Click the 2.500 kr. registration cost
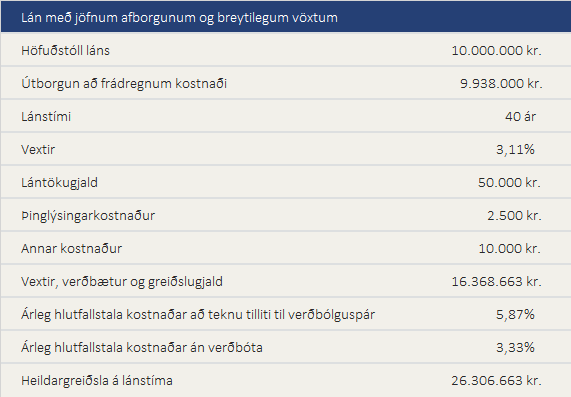Screen dimensions: 571x397 [514, 216]
